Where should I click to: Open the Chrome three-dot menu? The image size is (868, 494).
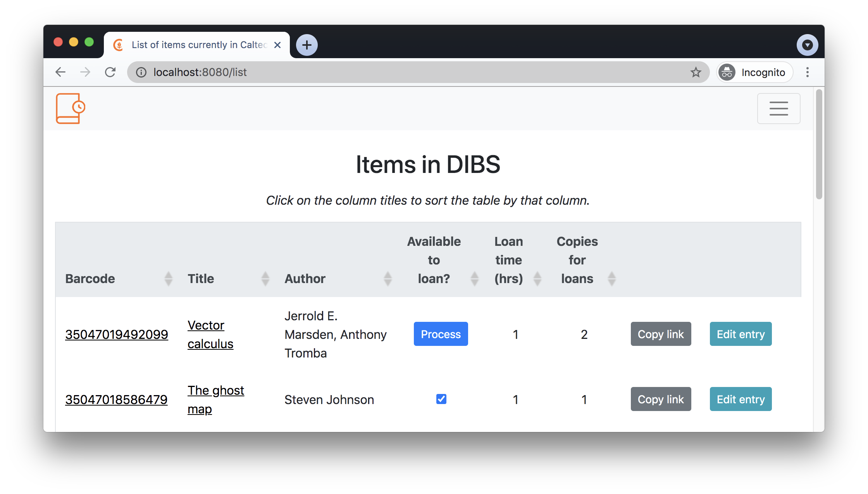point(808,72)
